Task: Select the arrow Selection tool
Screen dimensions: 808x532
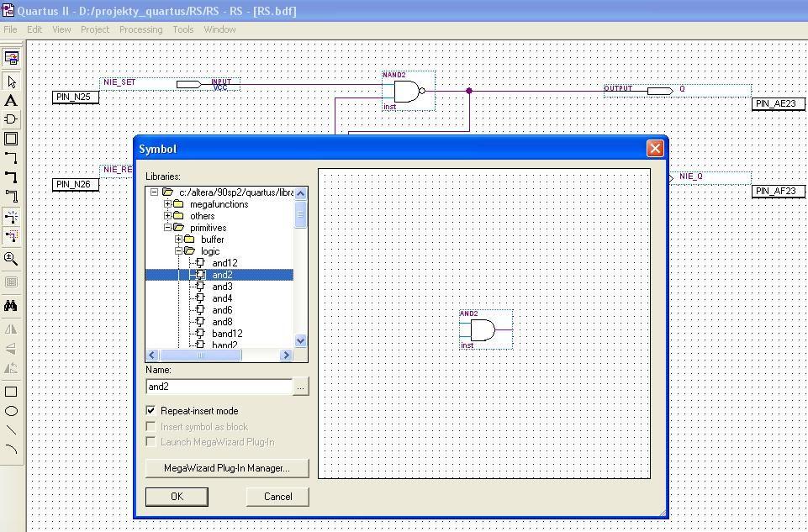Action: [11, 82]
